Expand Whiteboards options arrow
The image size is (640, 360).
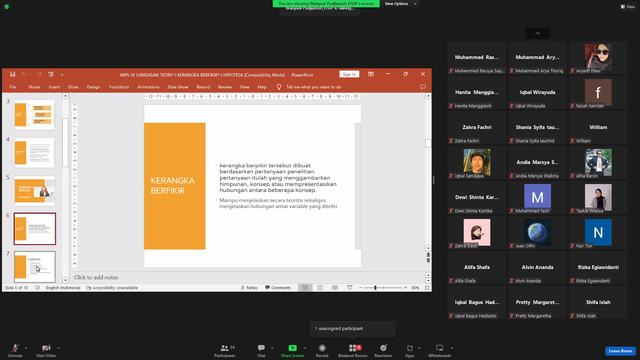click(452, 348)
